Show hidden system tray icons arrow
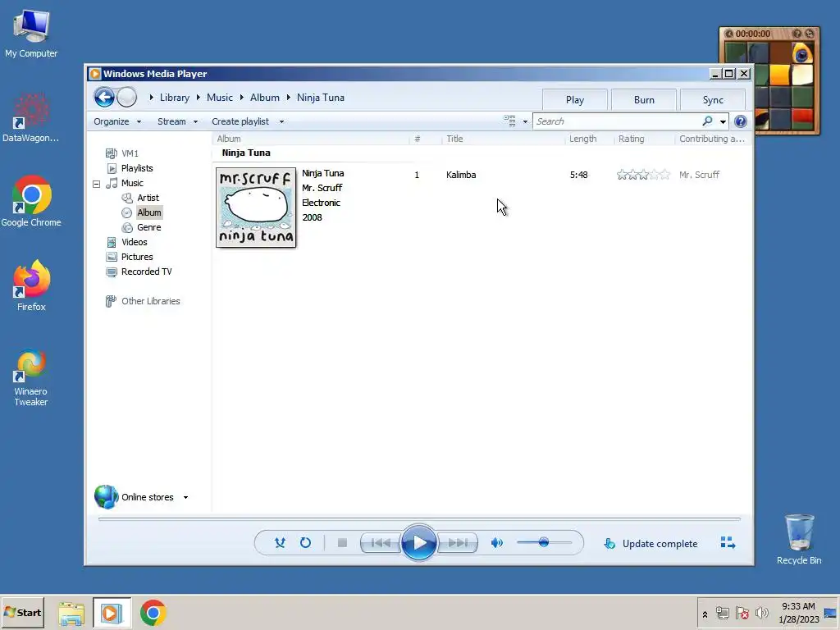Viewport: 840px width, 630px height. (705, 614)
